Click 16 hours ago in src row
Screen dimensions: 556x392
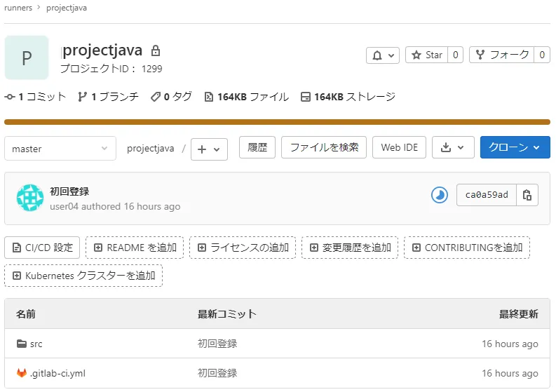tap(510, 344)
